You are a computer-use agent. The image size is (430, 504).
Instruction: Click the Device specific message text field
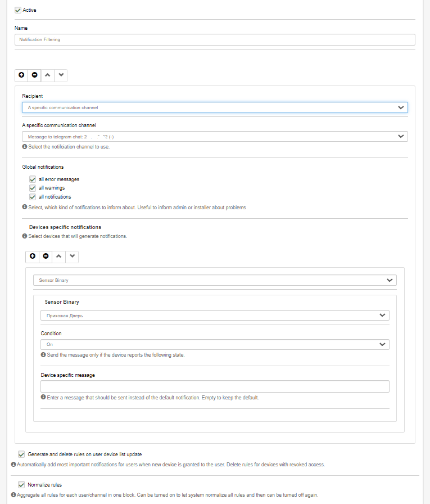(x=215, y=386)
